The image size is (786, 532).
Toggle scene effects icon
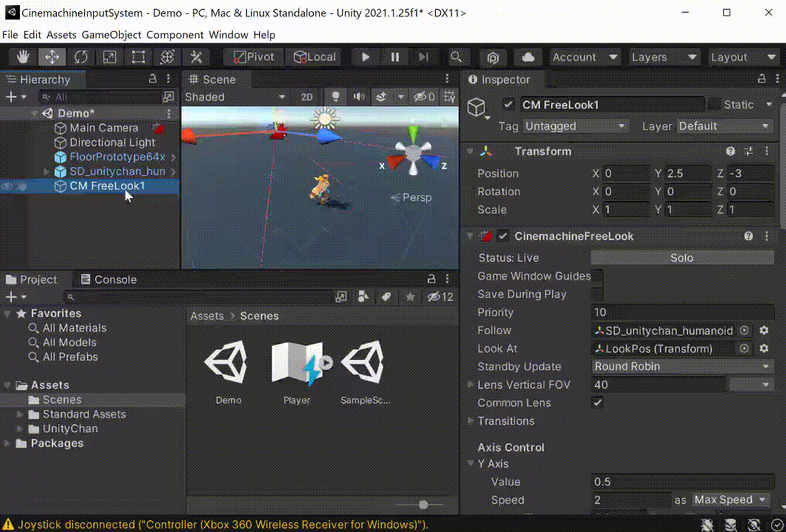coord(381,97)
